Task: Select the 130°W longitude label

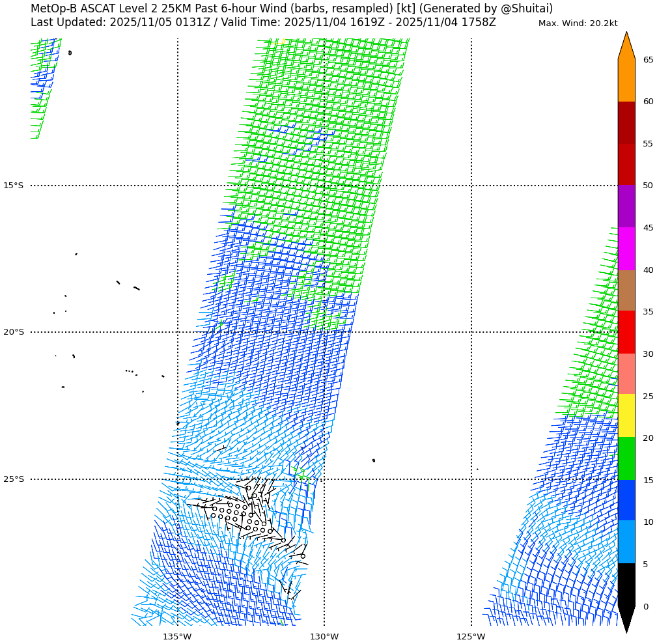Action: point(324,636)
